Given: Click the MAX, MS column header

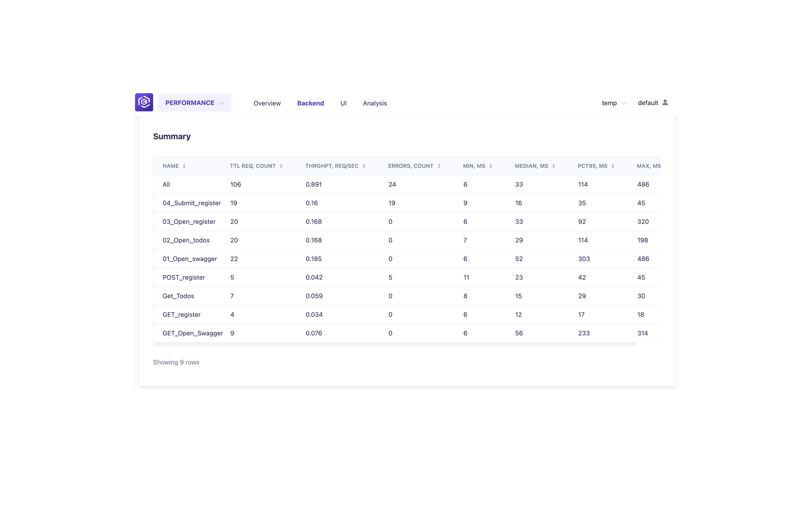Looking at the screenshot, I should tap(649, 166).
